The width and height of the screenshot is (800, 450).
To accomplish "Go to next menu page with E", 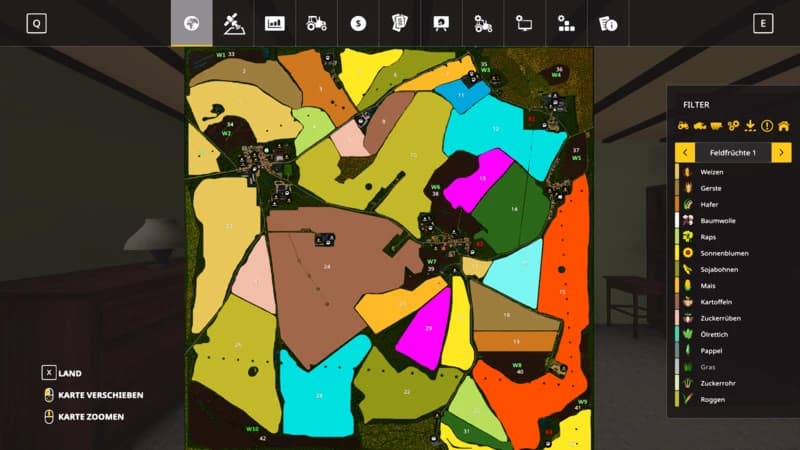I will (x=763, y=23).
